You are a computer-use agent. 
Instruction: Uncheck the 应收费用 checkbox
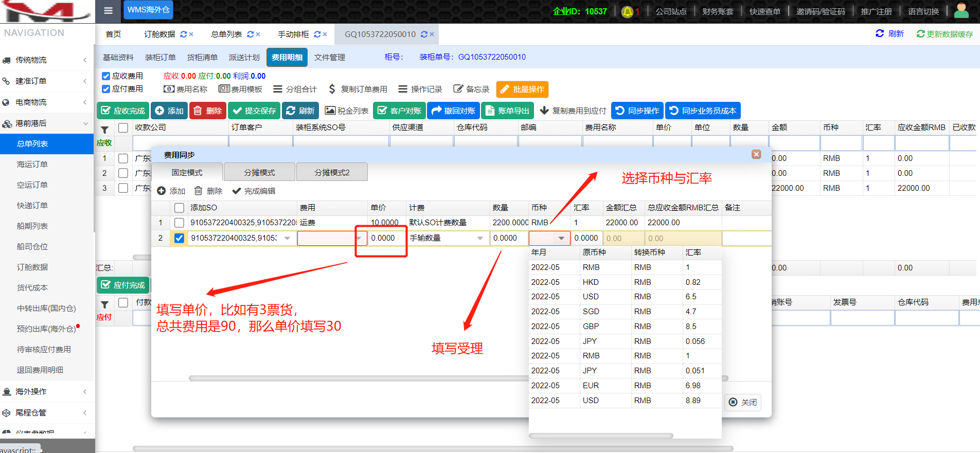pos(106,76)
